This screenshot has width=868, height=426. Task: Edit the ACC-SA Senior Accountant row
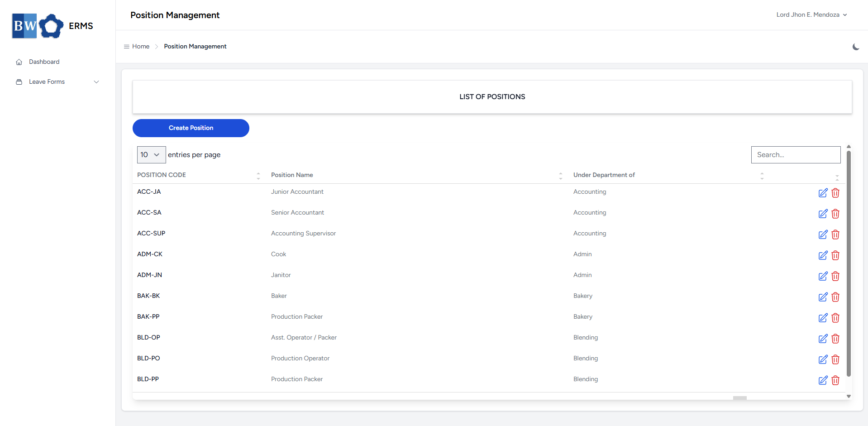point(823,214)
